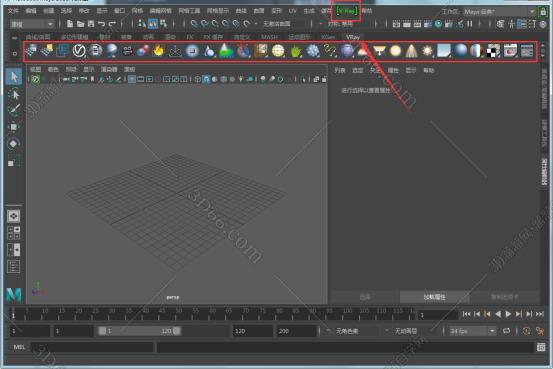553x369 pixels.
Task: Switch to four-view panel layout
Action: (14, 233)
